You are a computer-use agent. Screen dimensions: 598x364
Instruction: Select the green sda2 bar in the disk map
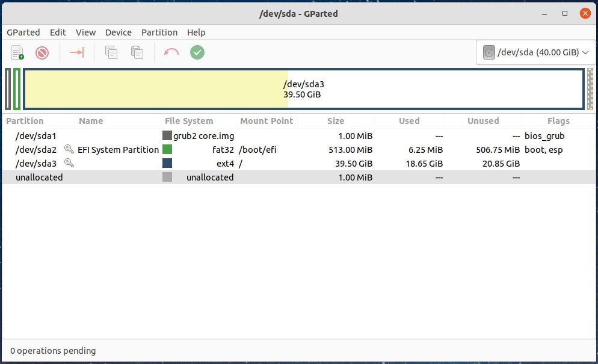tap(16, 89)
